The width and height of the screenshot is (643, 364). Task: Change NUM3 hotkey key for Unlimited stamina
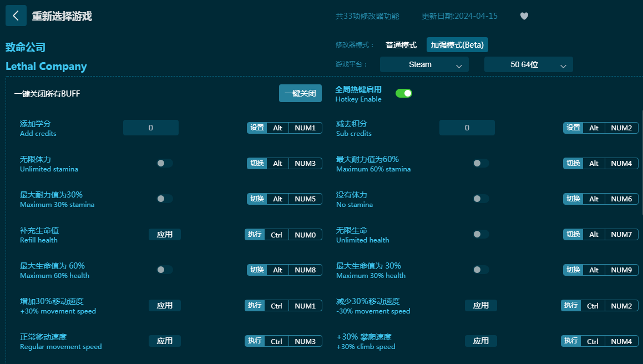pyautogui.click(x=305, y=163)
